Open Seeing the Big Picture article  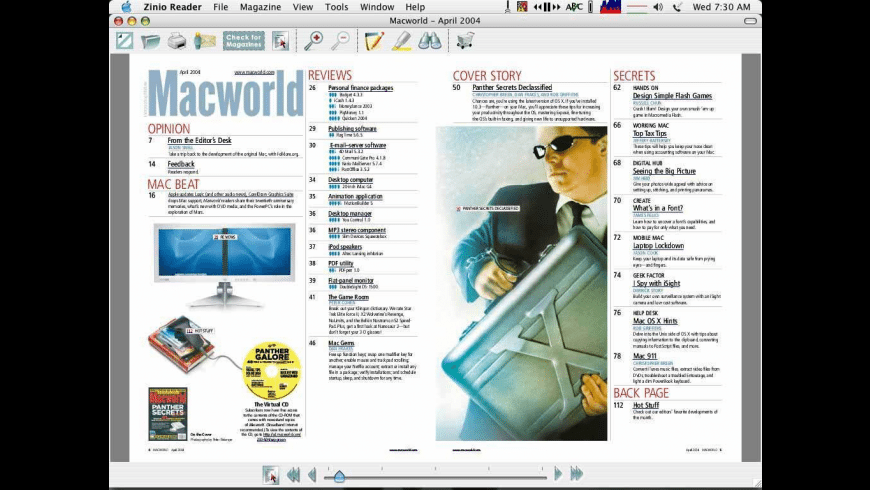pyautogui.click(x=664, y=171)
